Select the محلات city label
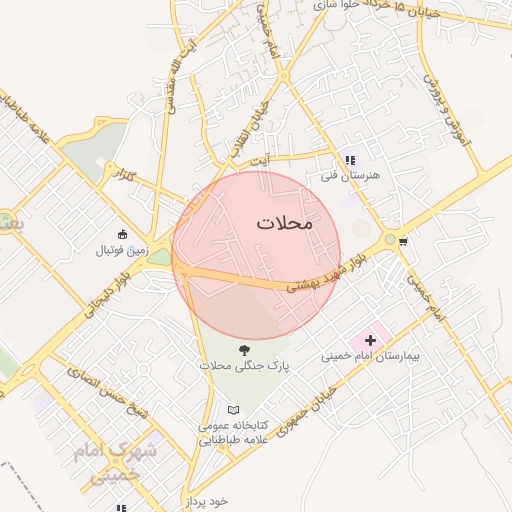Screen dimensions: 512x512 coord(284,223)
